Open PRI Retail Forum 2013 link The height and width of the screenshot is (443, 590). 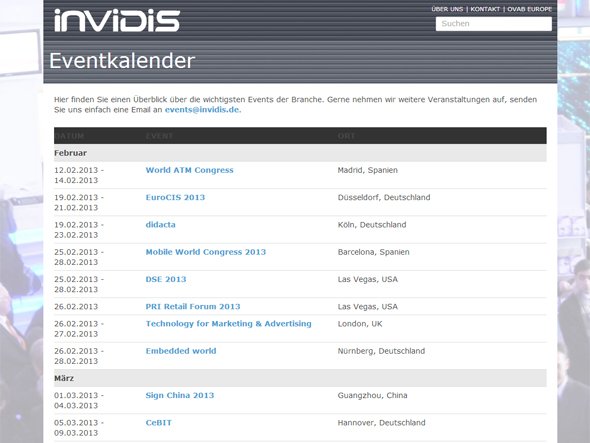click(x=193, y=307)
